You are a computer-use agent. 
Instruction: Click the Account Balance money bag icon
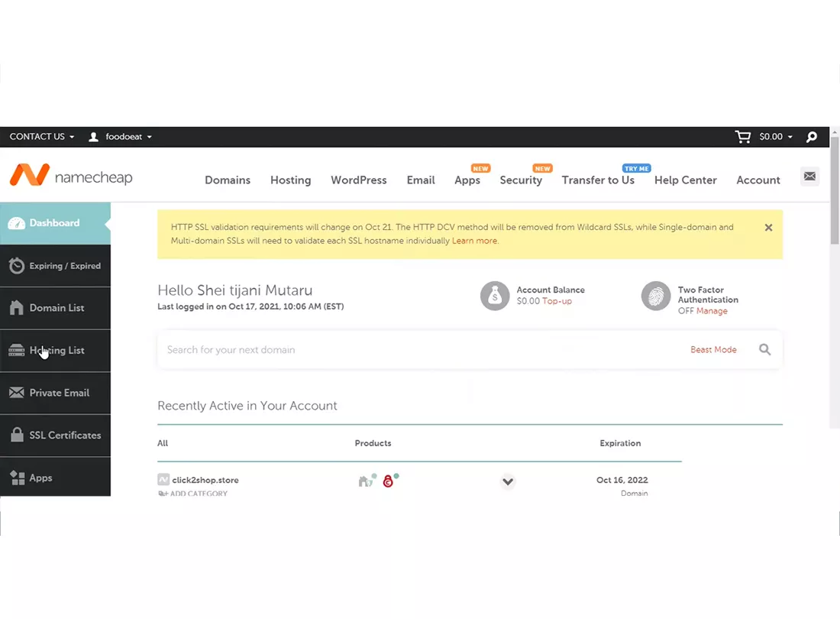coord(495,296)
